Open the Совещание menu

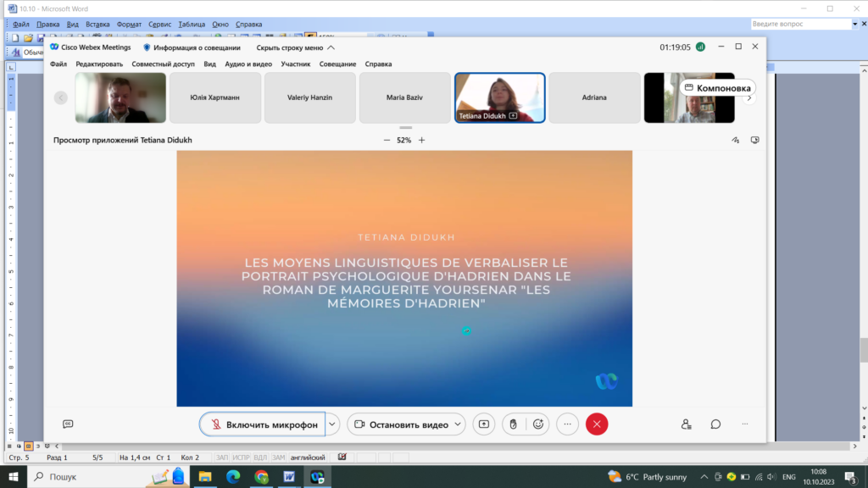pyautogui.click(x=337, y=64)
